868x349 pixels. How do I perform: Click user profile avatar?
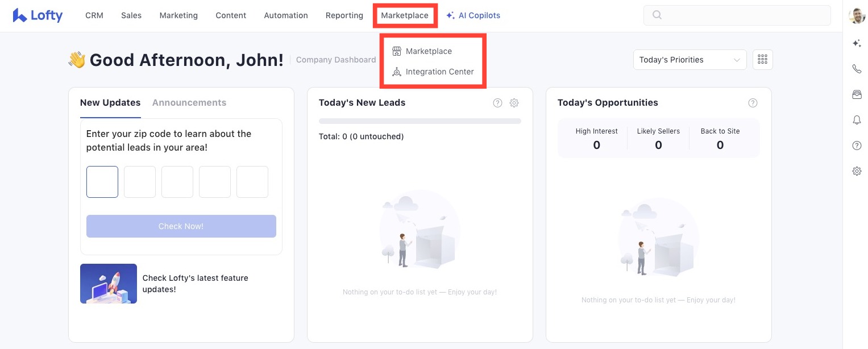coord(857,16)
